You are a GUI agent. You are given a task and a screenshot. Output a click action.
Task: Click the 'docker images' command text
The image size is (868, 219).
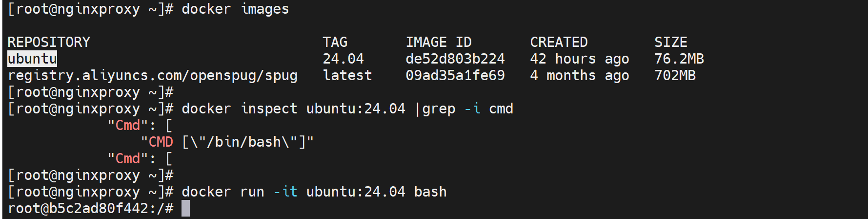235,9
